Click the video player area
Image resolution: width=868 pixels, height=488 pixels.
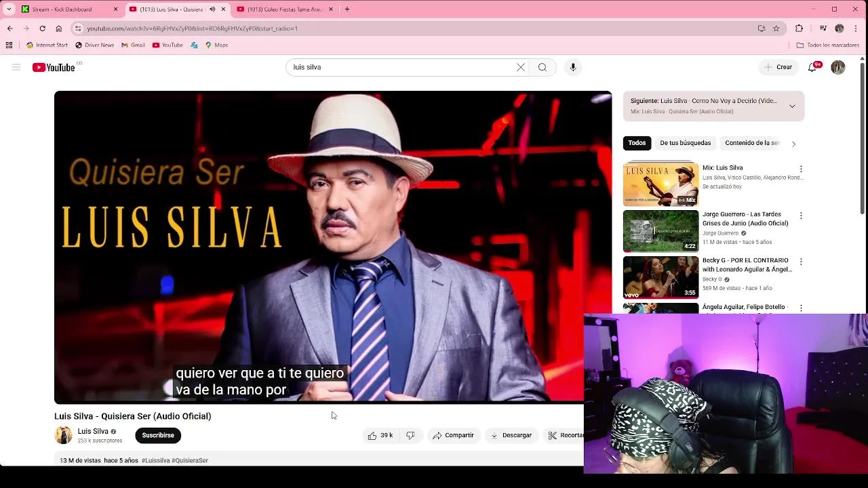pyautogui.click(x=333, y=247)
